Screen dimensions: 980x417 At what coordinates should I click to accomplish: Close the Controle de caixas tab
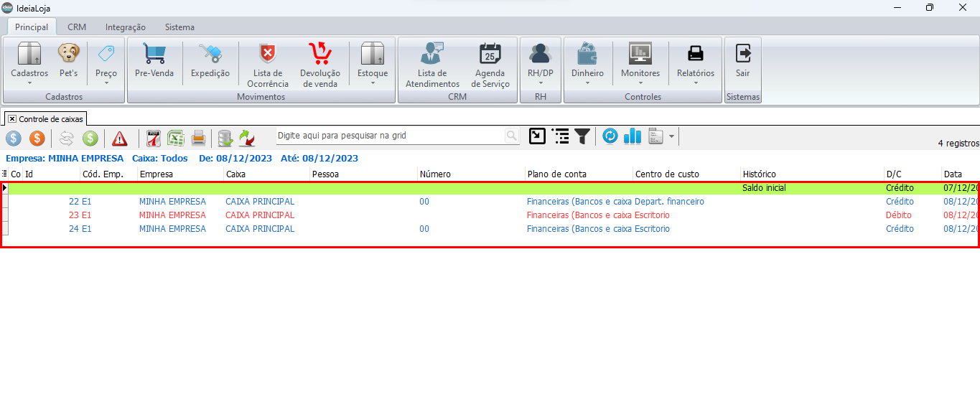(12, 119)
